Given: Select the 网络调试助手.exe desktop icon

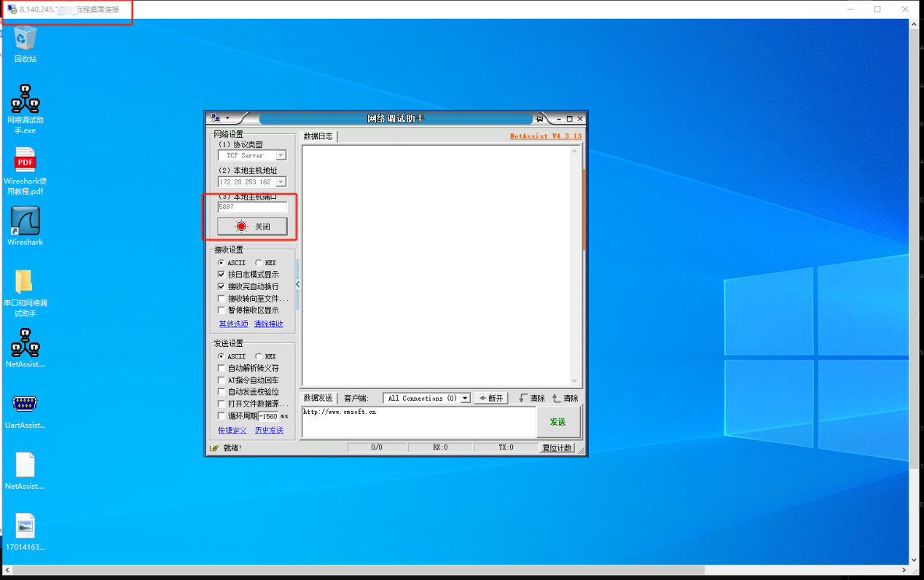Looking at the screenshot, I should 26,99.
